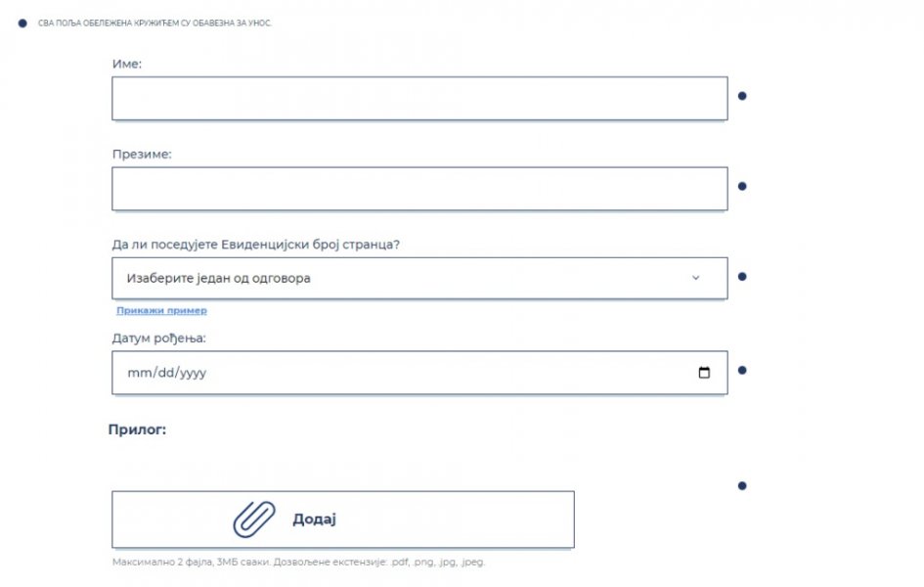The height and width of the screenshot is (587, 924).
Task: Click the file restrictions note under Додај
Action: 299,562
